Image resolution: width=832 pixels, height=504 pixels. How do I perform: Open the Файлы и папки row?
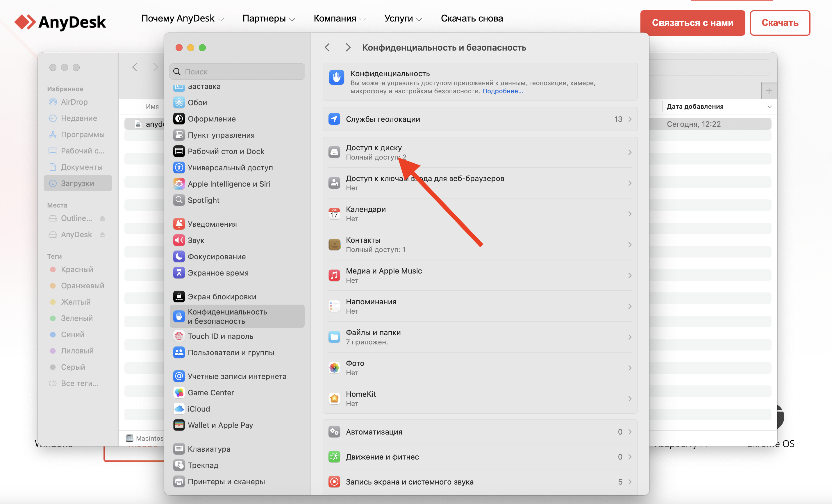coord(480,337)
